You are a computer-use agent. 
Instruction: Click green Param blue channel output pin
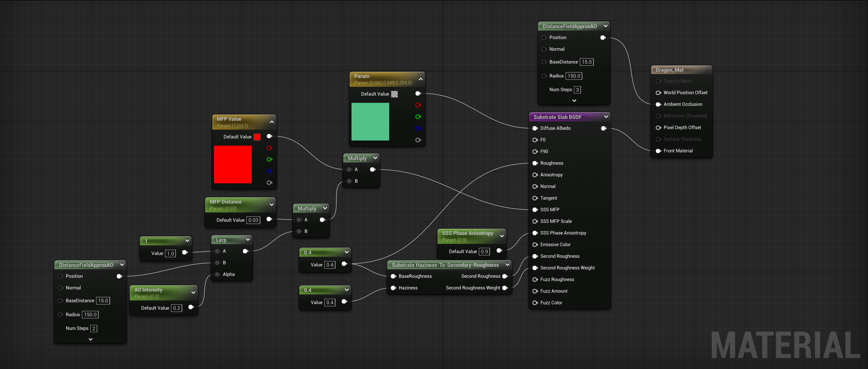(x=418, y=128)
